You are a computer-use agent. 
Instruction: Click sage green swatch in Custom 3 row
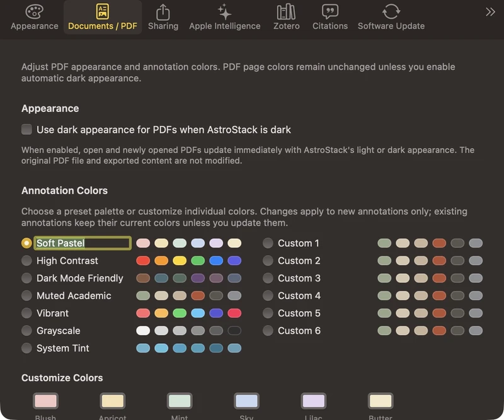384,278
